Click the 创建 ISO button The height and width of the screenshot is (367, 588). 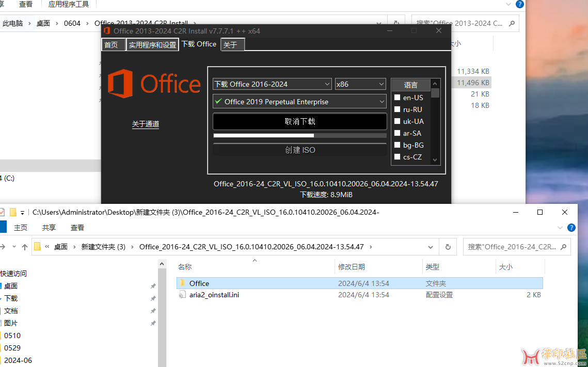point(299,150)
